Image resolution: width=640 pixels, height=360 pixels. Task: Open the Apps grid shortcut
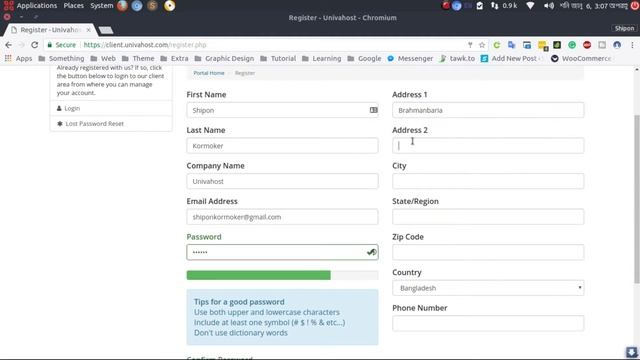coord(18,58)
